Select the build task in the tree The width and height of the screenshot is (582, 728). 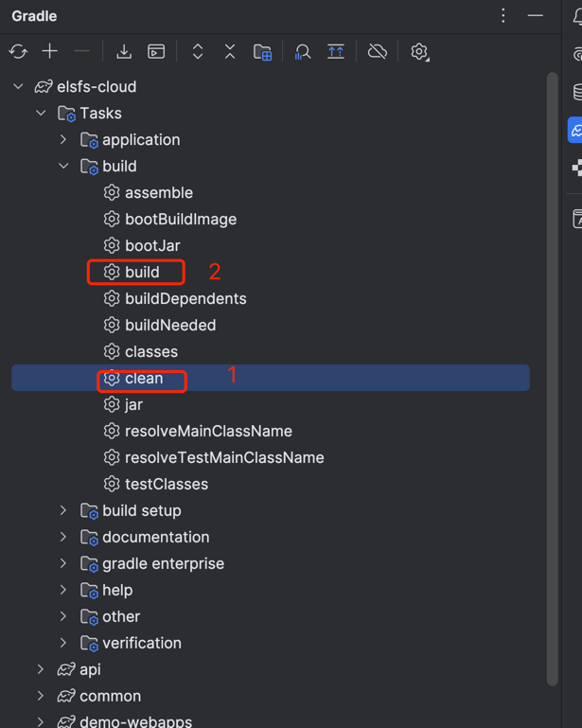click(142, 273)
